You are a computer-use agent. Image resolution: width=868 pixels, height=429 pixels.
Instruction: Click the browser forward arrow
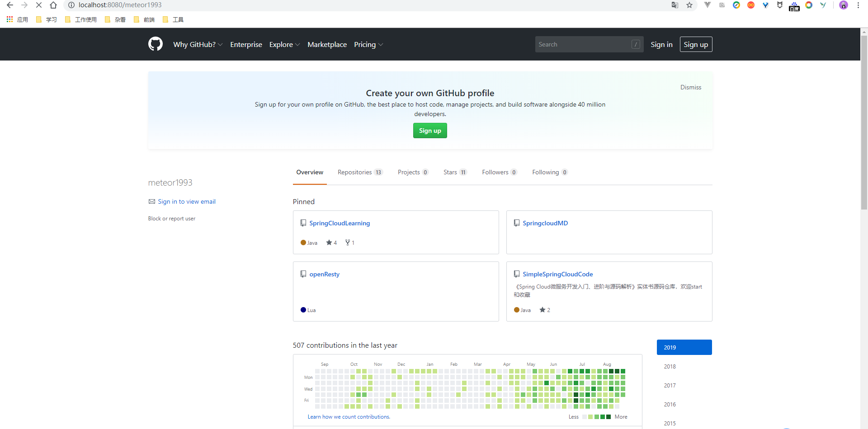click(x=24, y=5)
